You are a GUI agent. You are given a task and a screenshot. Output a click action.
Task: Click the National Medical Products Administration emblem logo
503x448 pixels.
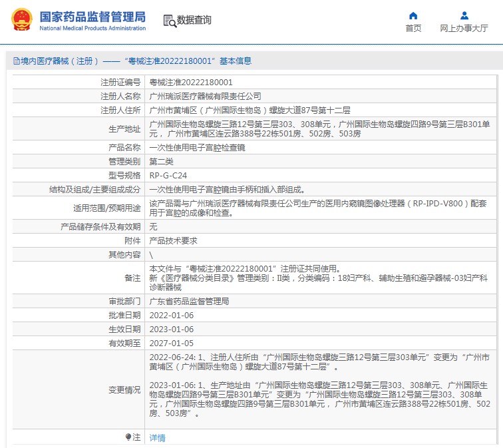[21, 20]
